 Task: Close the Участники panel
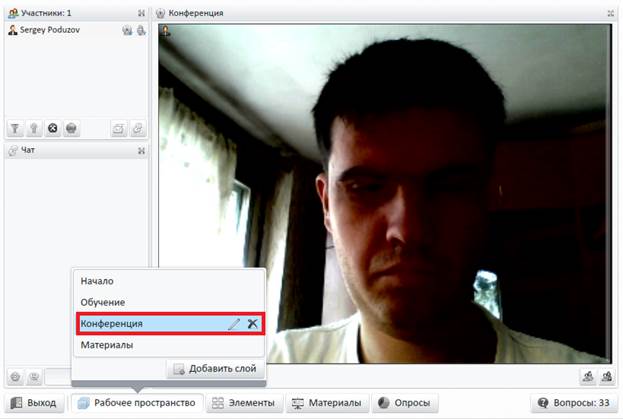click(141, 13)
